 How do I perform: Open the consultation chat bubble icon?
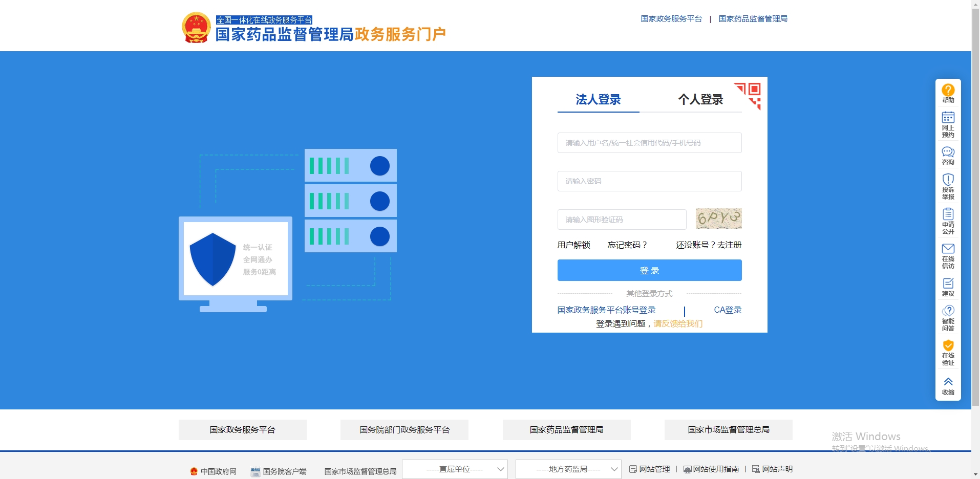click(948, 152)
